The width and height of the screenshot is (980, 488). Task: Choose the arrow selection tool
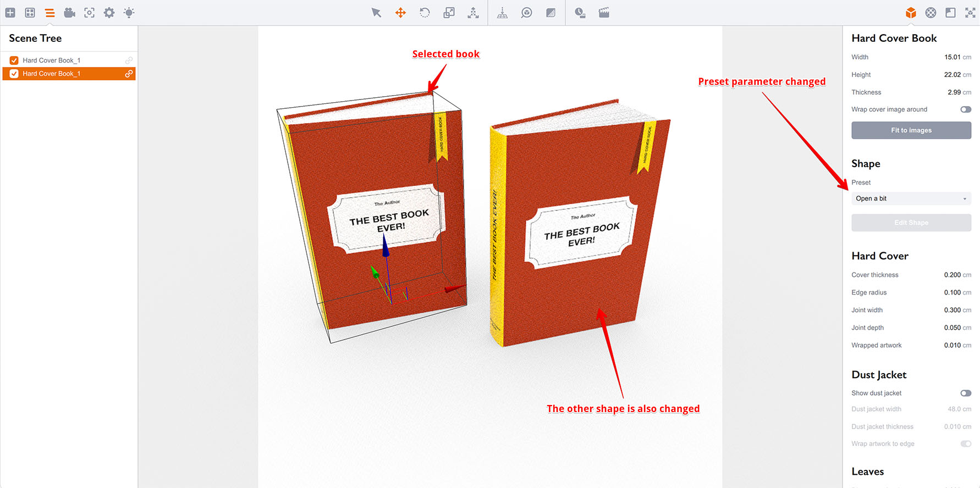[x=376, y=13]
